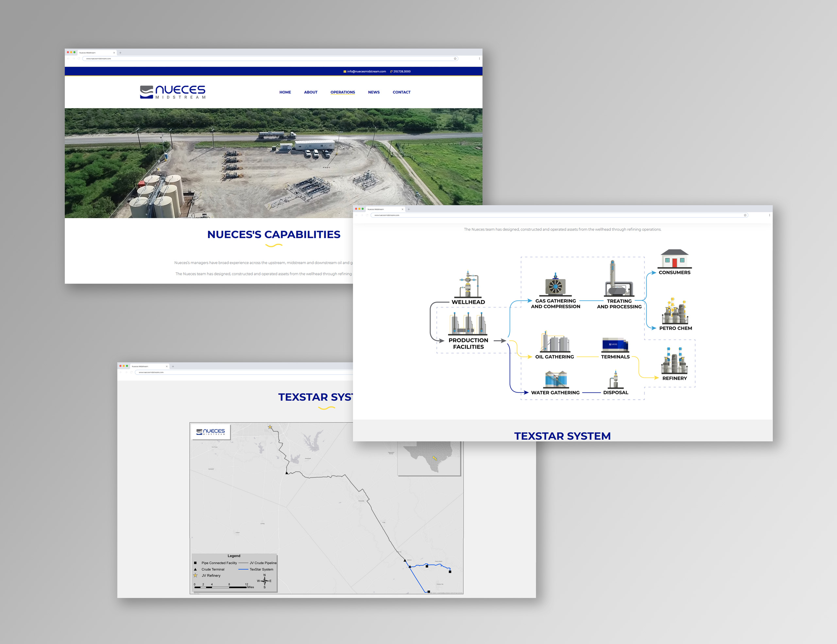This screenshot has height=644, width=837.
Task: Click the Gas Gathering and Compression icon
Action: coord(555,285)
